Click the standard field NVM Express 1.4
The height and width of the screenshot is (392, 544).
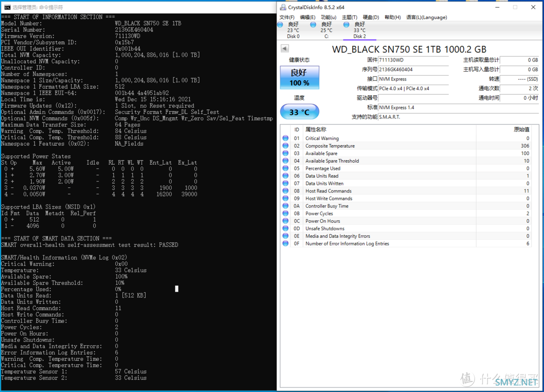point(458,107)
